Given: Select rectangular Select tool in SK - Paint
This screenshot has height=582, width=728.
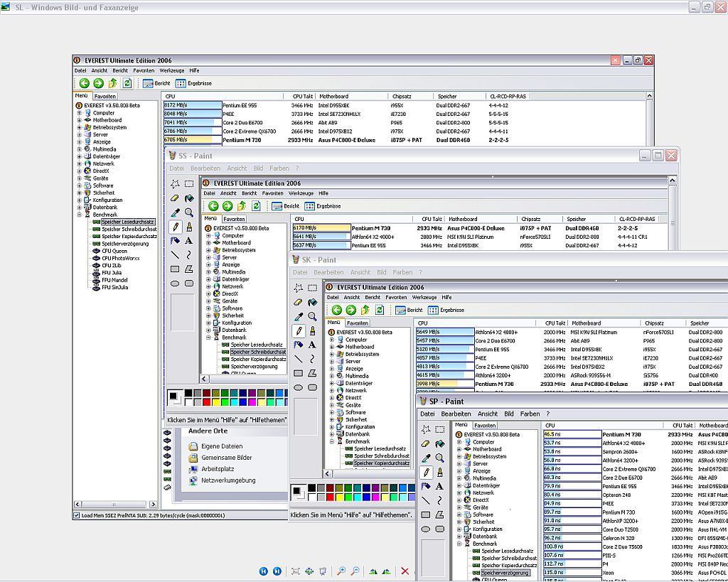Looking at the screenshot, I should tap(313, 288).
